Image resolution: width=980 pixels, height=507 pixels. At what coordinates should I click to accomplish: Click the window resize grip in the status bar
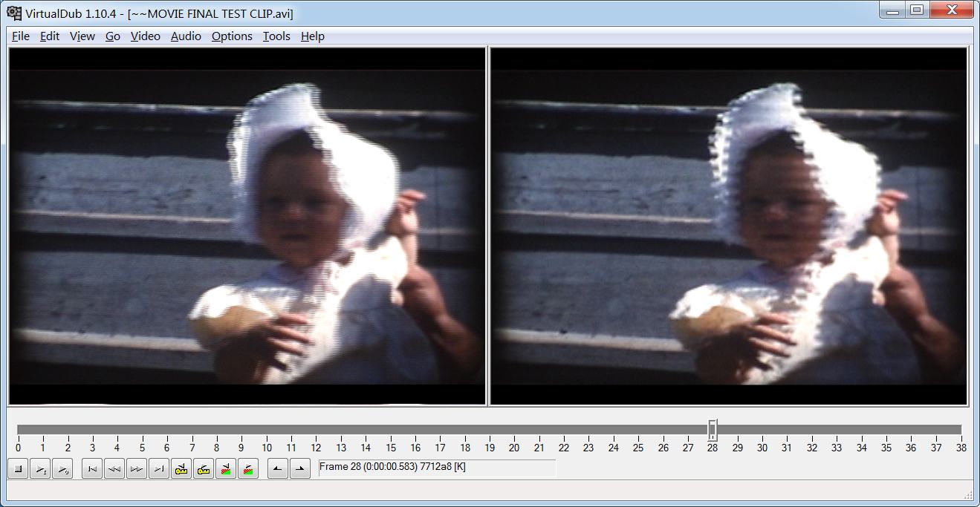(968, 494)
